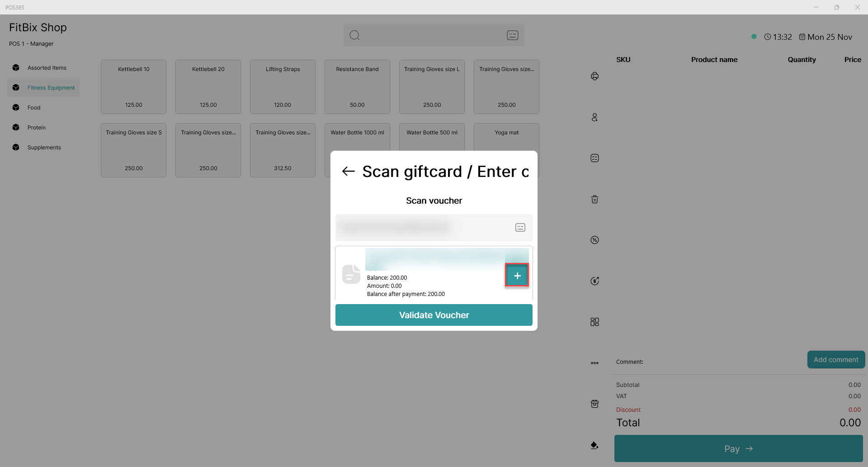Click the Price column header
Screen dimensions: 868x467
point(853,60)
